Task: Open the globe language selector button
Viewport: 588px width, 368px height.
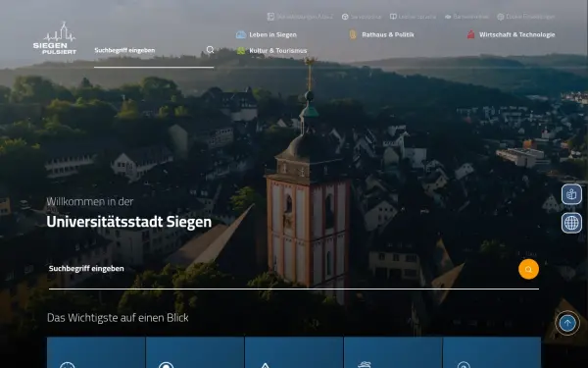Action: pyautogui.click(x=571, y=223)
